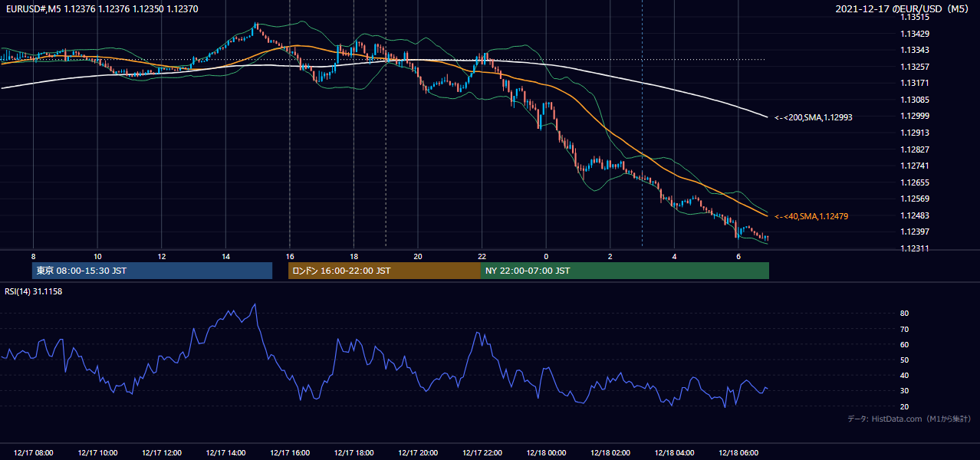Screen dimensions: 980x460
Task: Click hour tick 14 under price chart
Action: coord(225,256)
